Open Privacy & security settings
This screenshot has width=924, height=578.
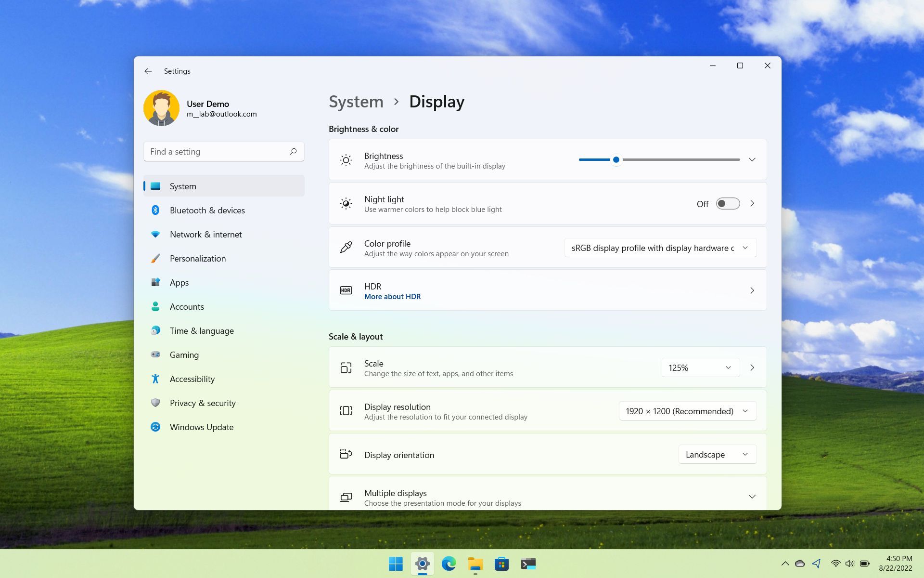click(x=202, y=402)
